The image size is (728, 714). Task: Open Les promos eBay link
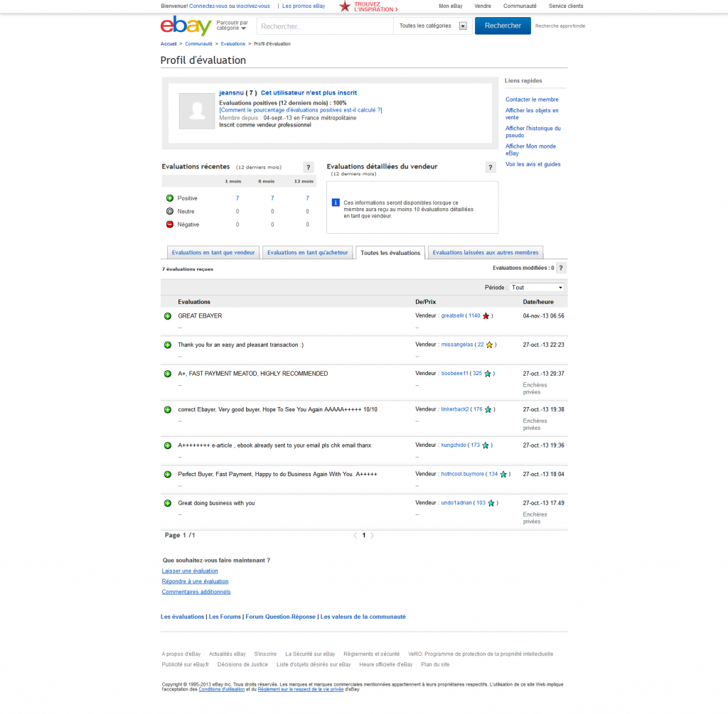tap(304, 6)
